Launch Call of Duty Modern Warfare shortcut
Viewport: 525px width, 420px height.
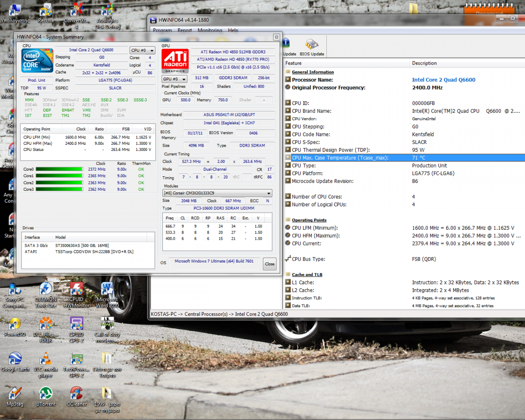107,330
